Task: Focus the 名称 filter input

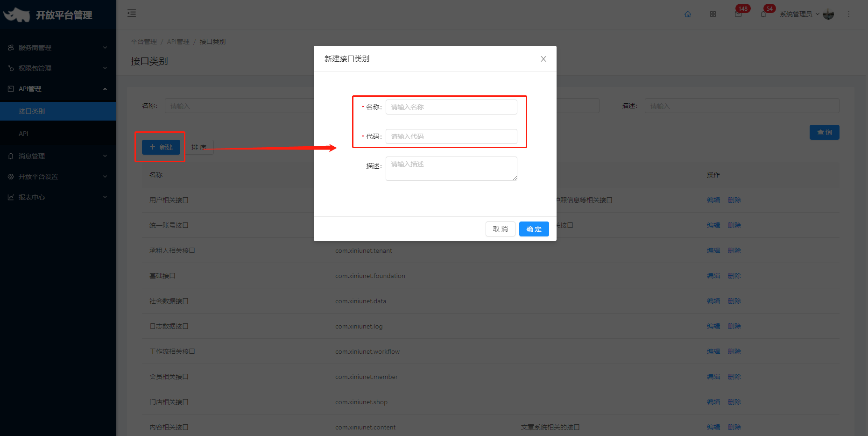Action: [x=239, y=106]
